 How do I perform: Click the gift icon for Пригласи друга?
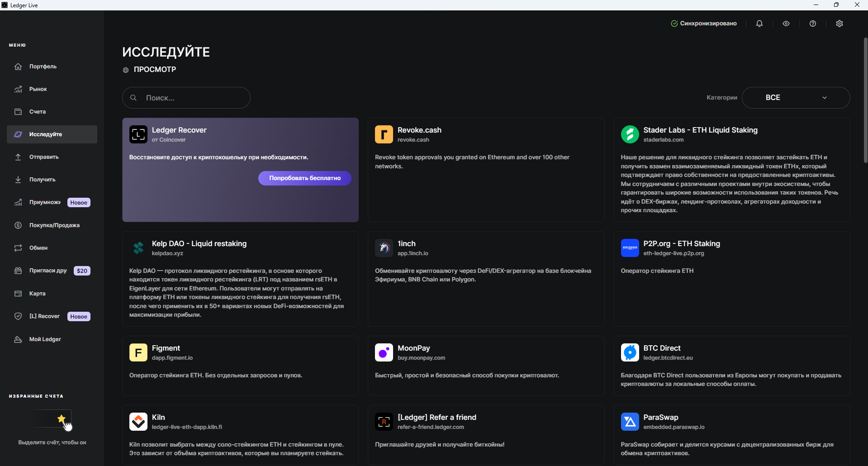pos(18,271)
